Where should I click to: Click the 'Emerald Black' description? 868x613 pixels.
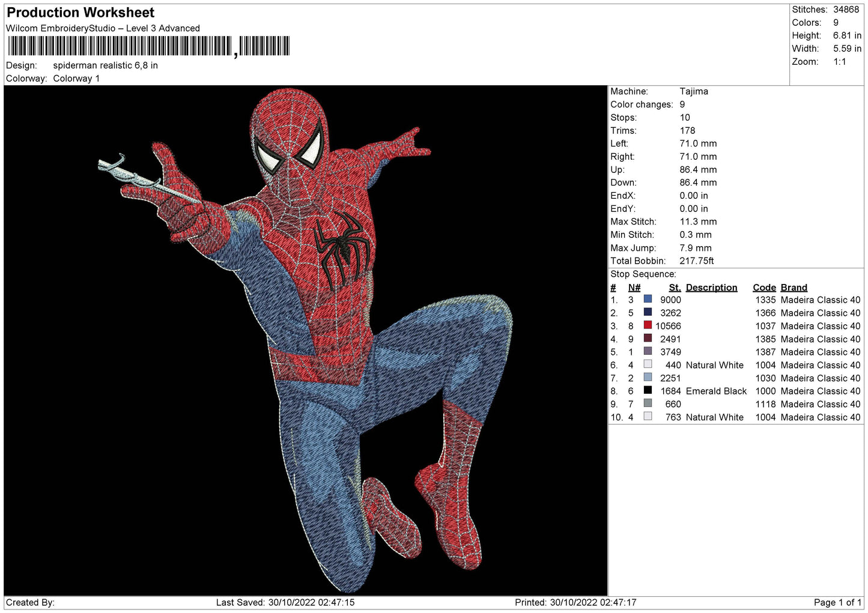pyautogui.click(x=716, y=391)
